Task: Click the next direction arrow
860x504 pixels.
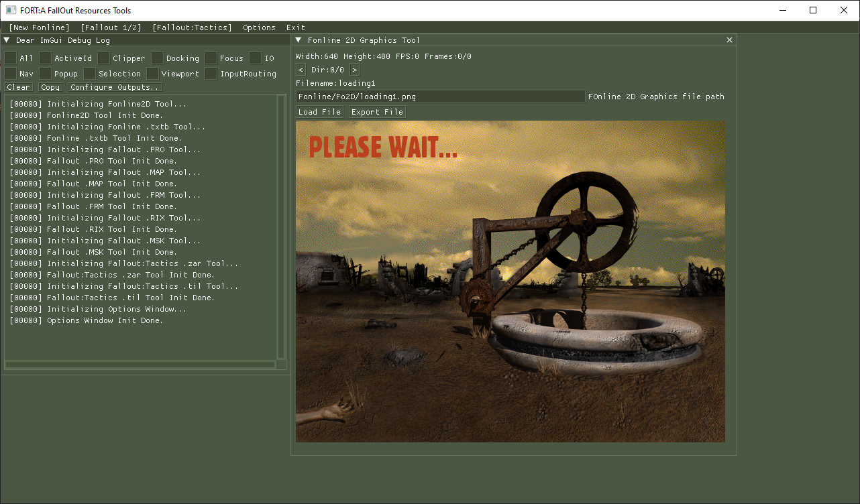Action: (x=354, y=70)
